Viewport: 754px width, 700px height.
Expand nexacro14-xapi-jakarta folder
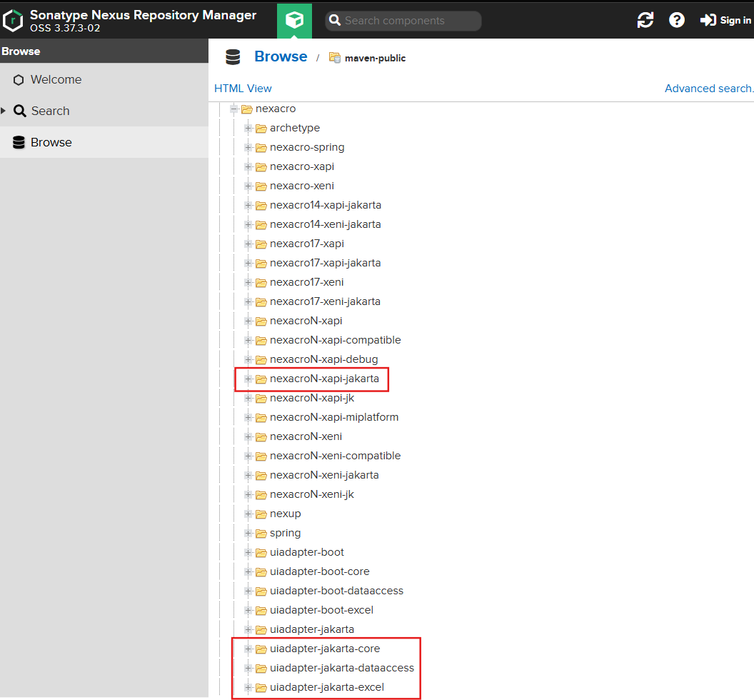248,206
